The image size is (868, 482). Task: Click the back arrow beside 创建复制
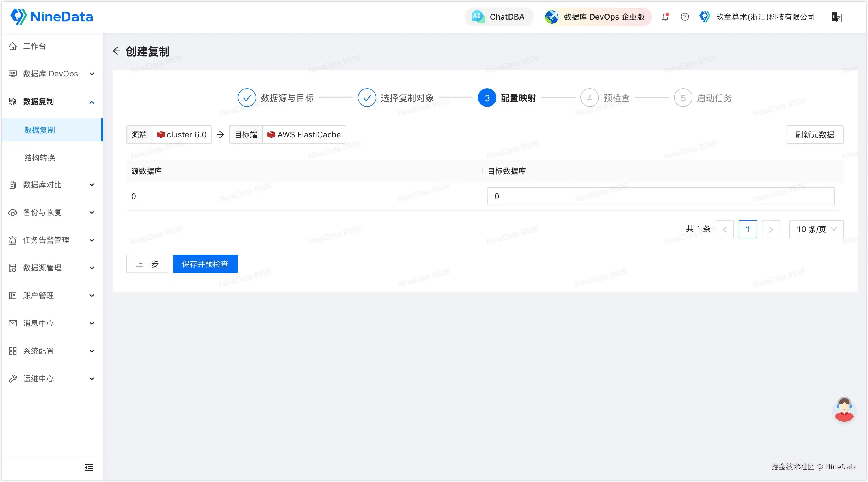point(117,51)
